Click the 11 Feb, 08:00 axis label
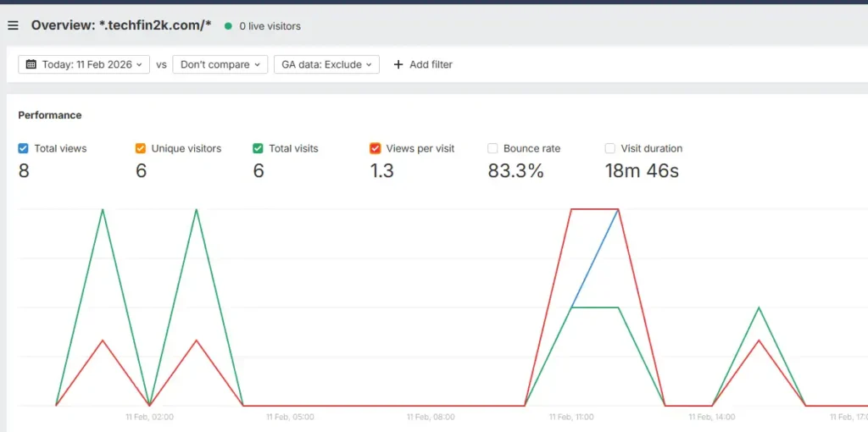 pyautogui.click(x=431, y=417)
